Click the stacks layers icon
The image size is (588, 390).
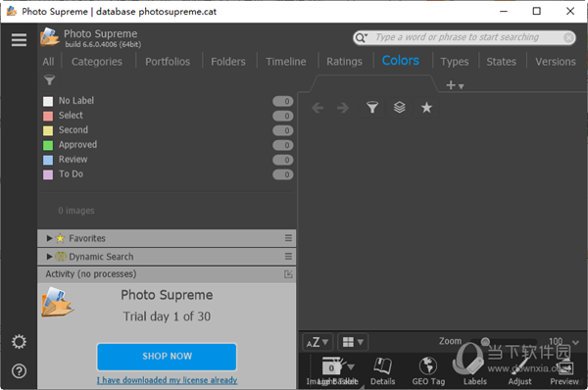(x=400, y=108)
